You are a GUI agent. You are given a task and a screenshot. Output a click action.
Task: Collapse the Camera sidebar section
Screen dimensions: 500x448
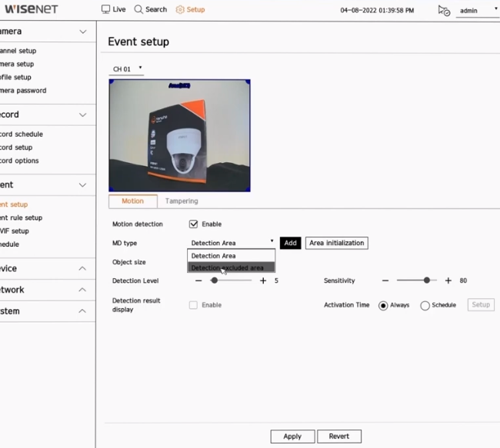(x=83, y=32)
